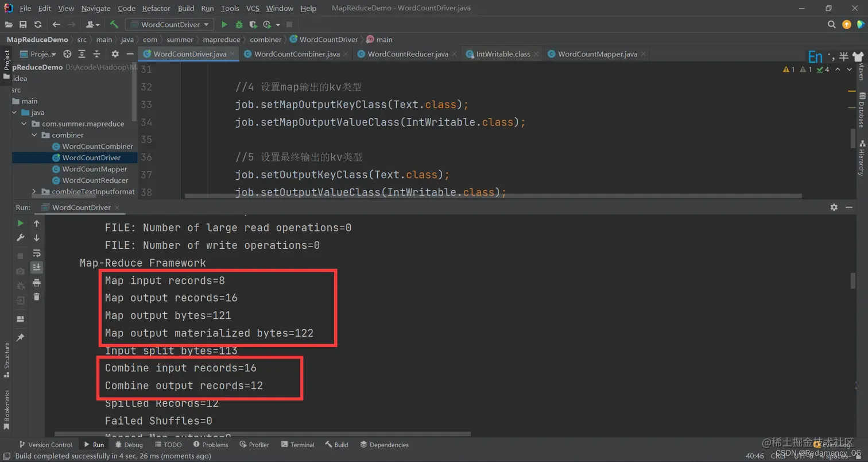Open TODO tool window
The height and width of the screenshot is (462, 868).
click(x=168, y=445)
